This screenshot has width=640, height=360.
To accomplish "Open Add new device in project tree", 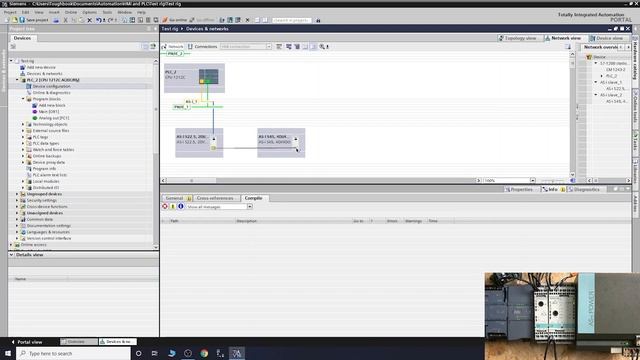I will point(41,67).
